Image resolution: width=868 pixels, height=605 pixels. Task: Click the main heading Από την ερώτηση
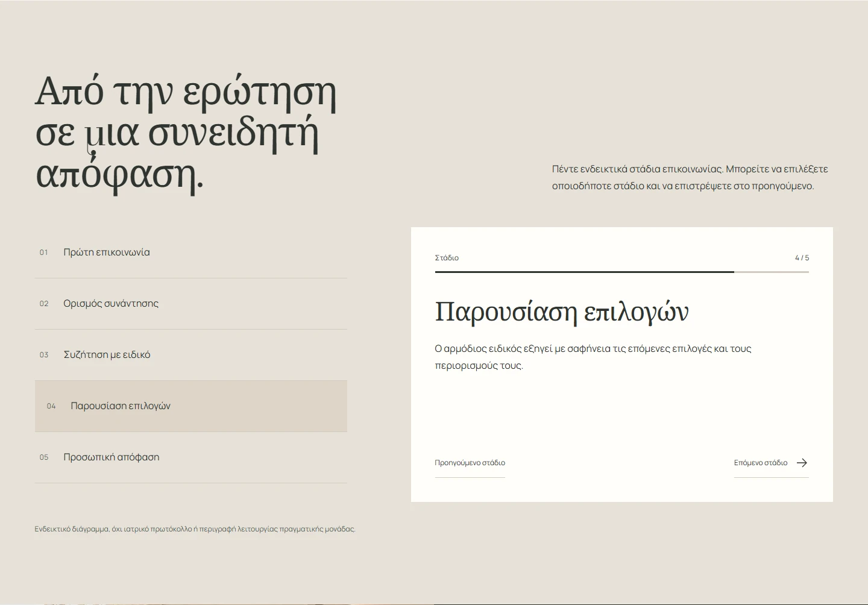tap(186, 133)
